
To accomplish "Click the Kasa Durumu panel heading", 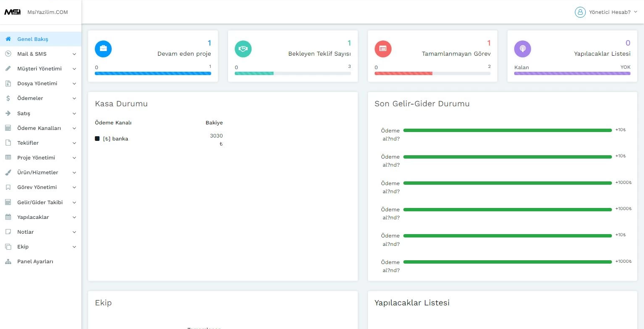I will [x=121, y=103].
